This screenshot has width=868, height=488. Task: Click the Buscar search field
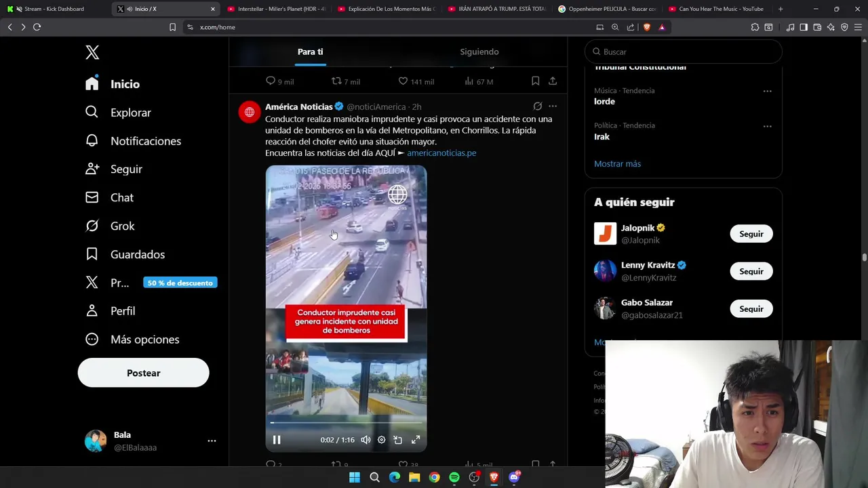(x=684, y=52)
